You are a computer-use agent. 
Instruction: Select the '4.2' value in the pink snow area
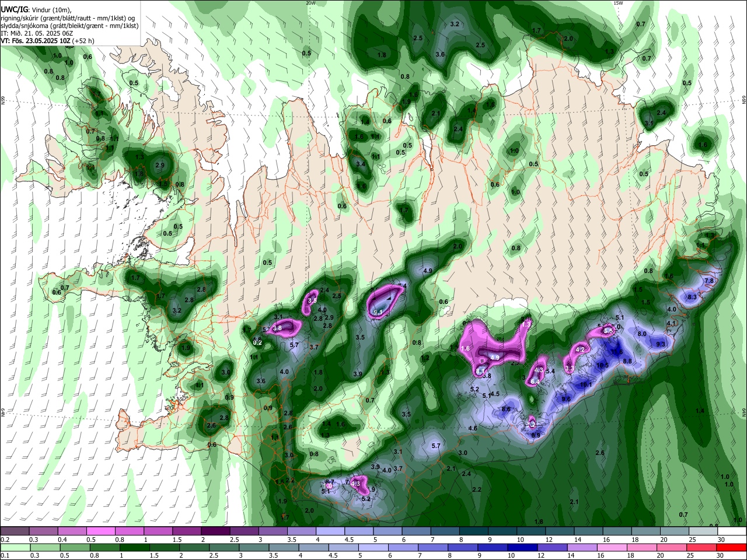click(x=580, y=349)
